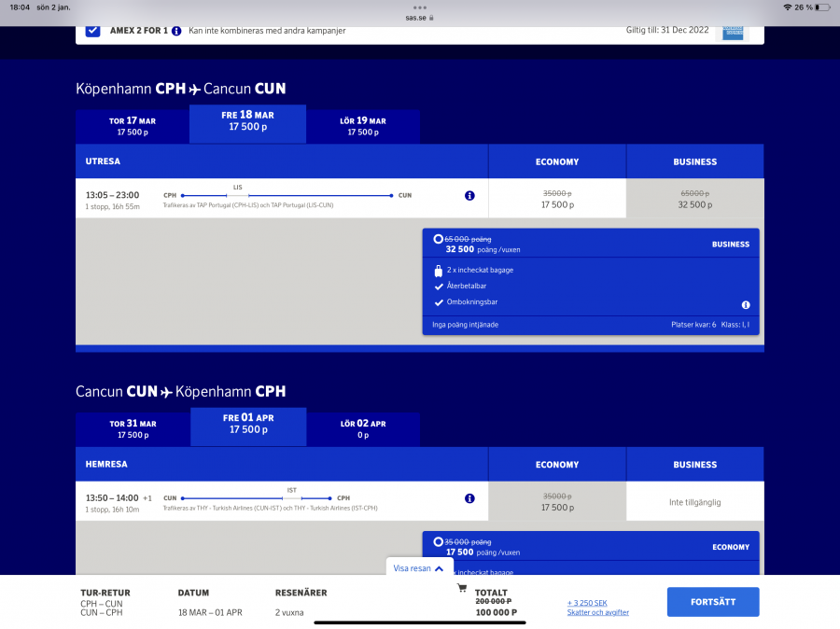Select outbound date Lör 19 Mar tab

pyautogui.click(x=365, y=126)
